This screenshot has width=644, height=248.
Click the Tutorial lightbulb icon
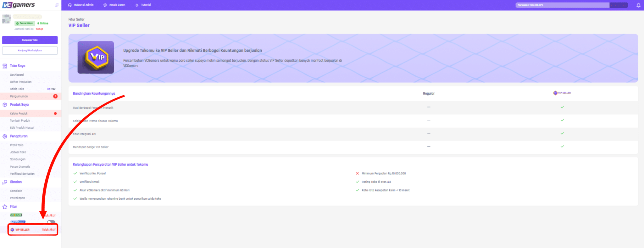pyautogui.click(x=137, y=5)
